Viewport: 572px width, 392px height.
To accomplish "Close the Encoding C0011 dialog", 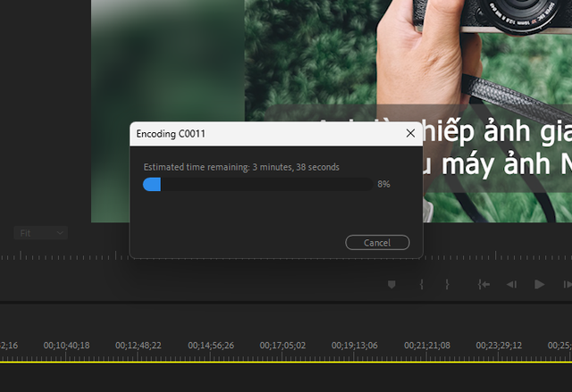I will click(x=410, y=134).
